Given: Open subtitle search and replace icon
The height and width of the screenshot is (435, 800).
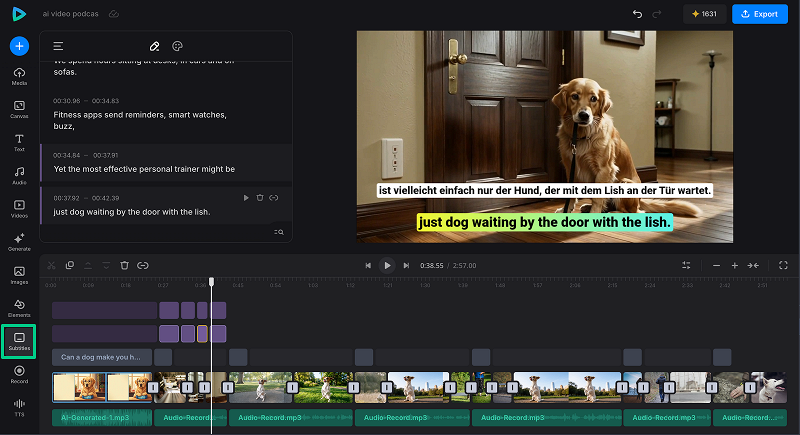Looking at the screenshot, I should (279, 232).
